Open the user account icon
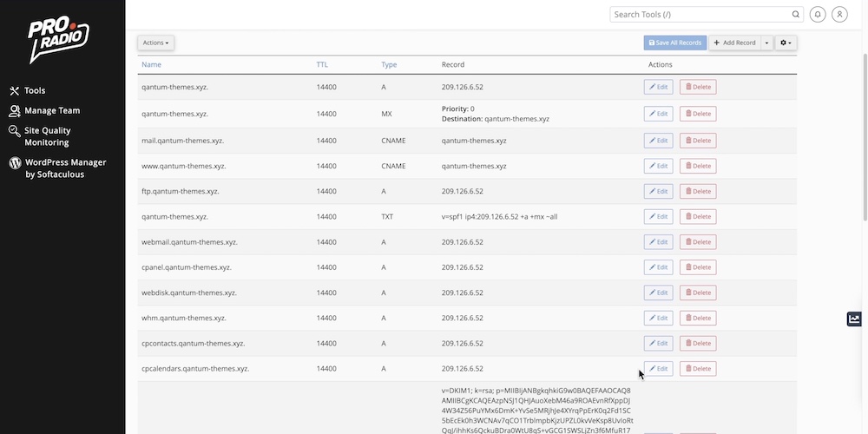The height and width of the screenshot is (434, 868). pyautogui.click(x=839, y=15)
